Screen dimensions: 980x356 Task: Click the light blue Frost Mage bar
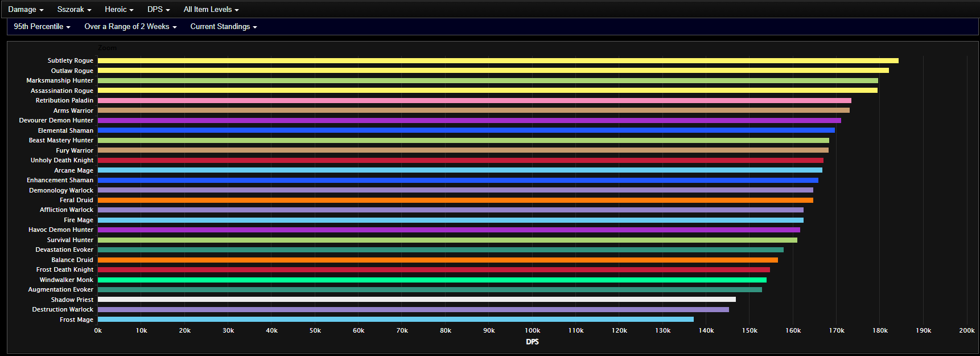(x=396, y=320)
